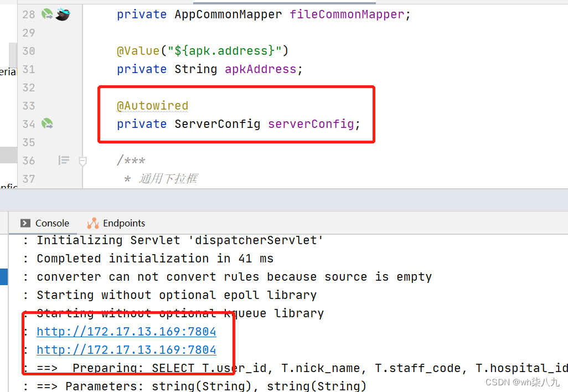Click the arrow bookmark marker beside line 36
This screenshot has height=392, width=568.
(x=82, y=161)
